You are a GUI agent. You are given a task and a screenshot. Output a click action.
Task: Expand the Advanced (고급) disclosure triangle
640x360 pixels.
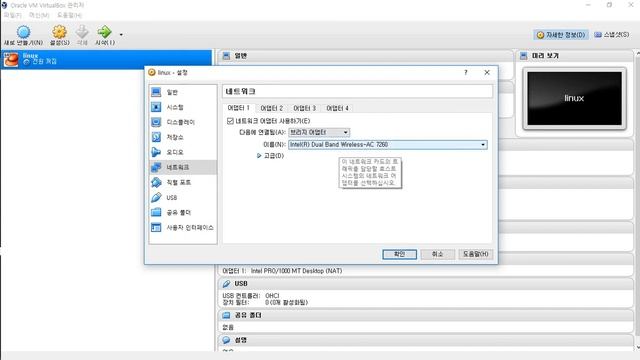pyautogui.click(x=259, y=156)
